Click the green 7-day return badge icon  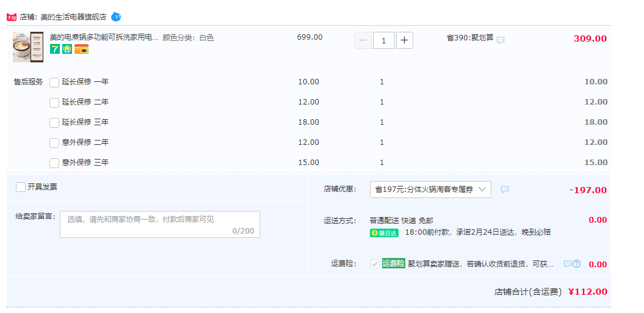pyautogui.click(x=55, y=50)
